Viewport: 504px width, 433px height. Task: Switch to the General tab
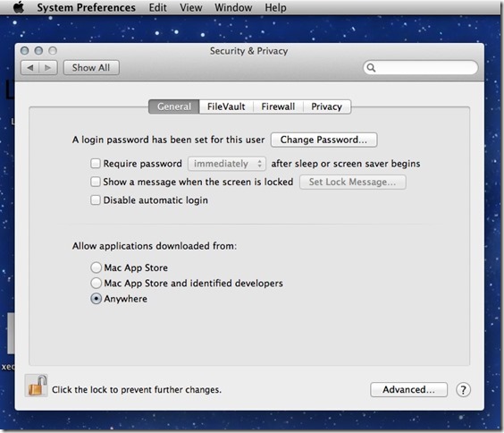[x=174, y=106]
